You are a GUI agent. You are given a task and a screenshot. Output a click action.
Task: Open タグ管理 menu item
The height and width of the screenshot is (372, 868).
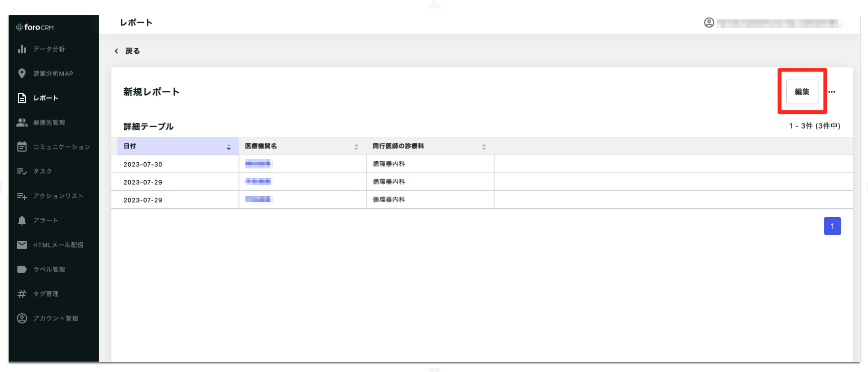tap(54, 294)
